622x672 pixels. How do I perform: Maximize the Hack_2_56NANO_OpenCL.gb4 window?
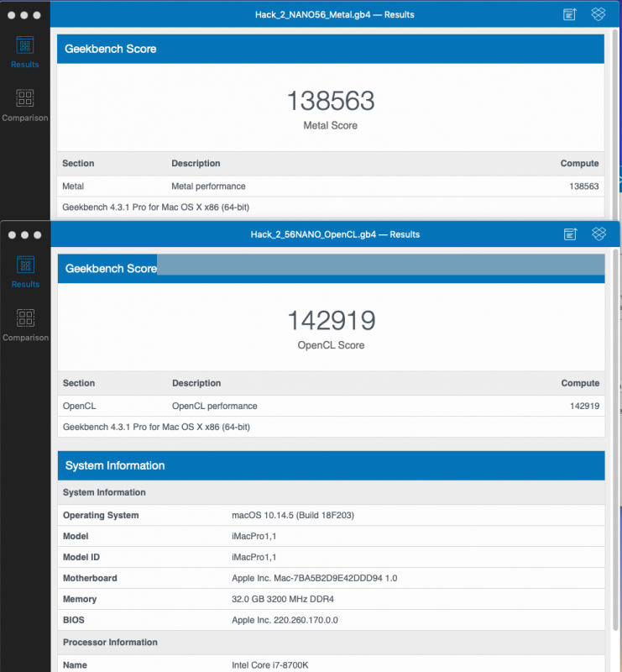[37, 235]
